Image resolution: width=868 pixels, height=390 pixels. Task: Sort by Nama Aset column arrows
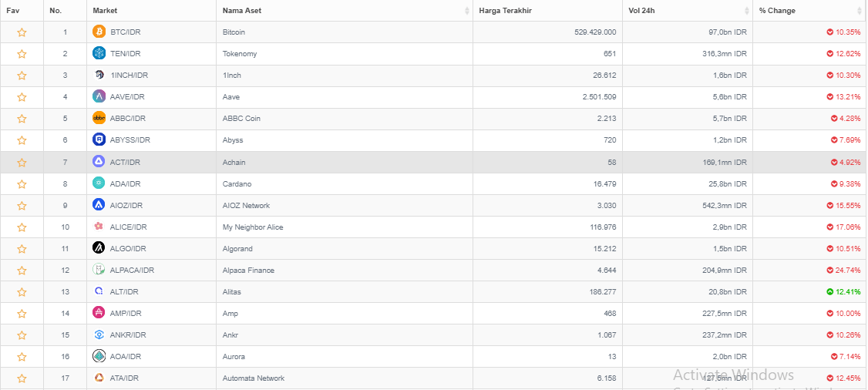pyautogui.click(x=466, y=11)
